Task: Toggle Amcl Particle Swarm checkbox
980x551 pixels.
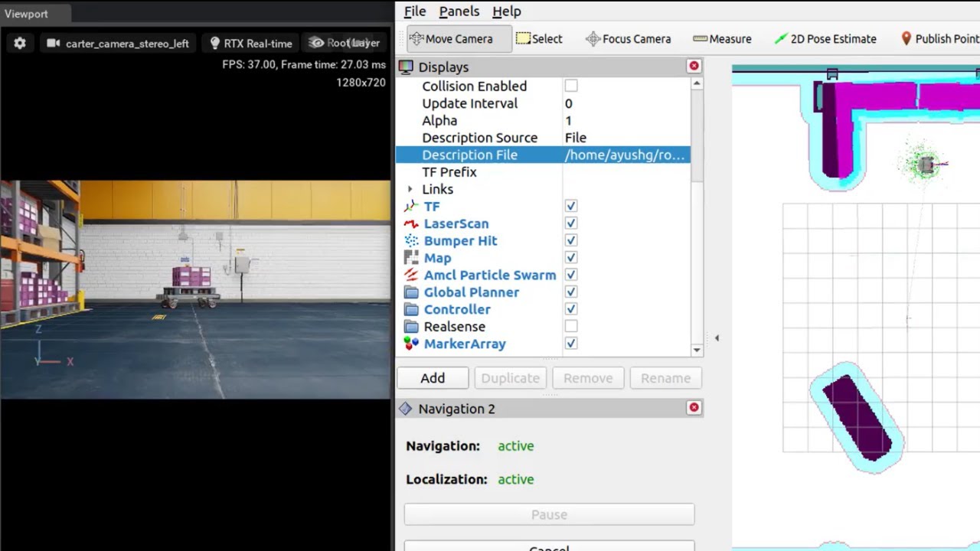Action: coord(571,275)
